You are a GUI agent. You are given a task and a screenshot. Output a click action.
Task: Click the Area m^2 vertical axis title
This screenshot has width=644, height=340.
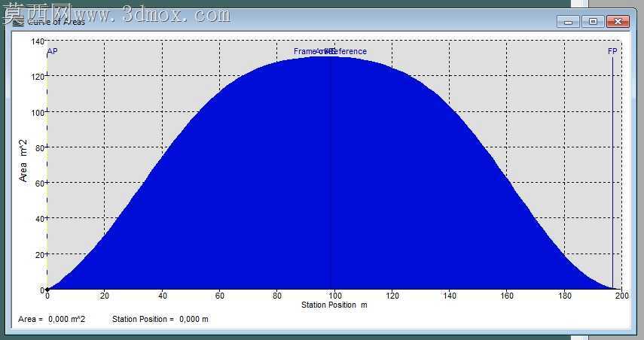click(x=23, y=160)
